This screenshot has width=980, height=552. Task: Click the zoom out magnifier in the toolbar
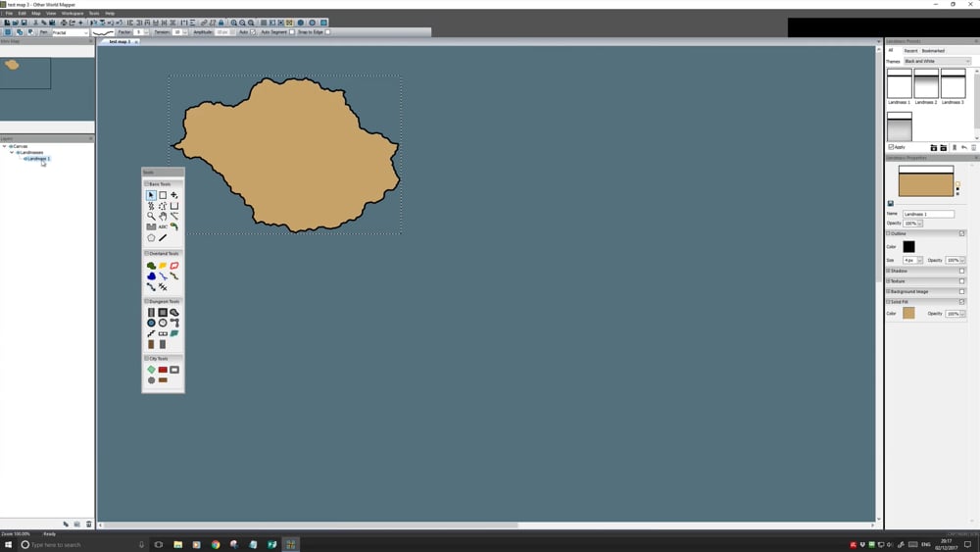pos(242,23)
